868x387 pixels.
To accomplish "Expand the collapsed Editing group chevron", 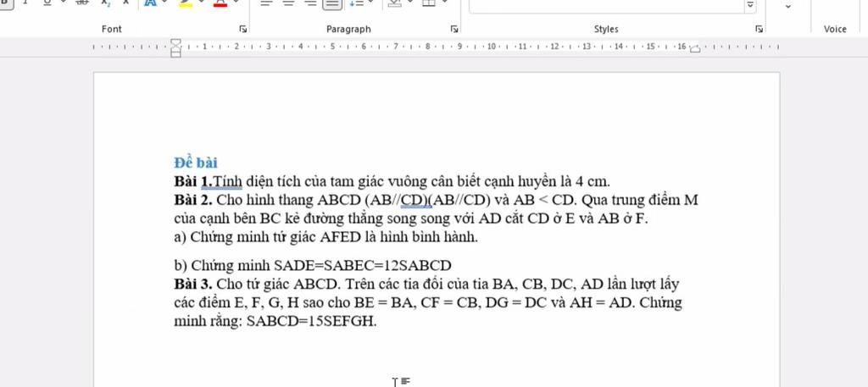I will [788, 7].
